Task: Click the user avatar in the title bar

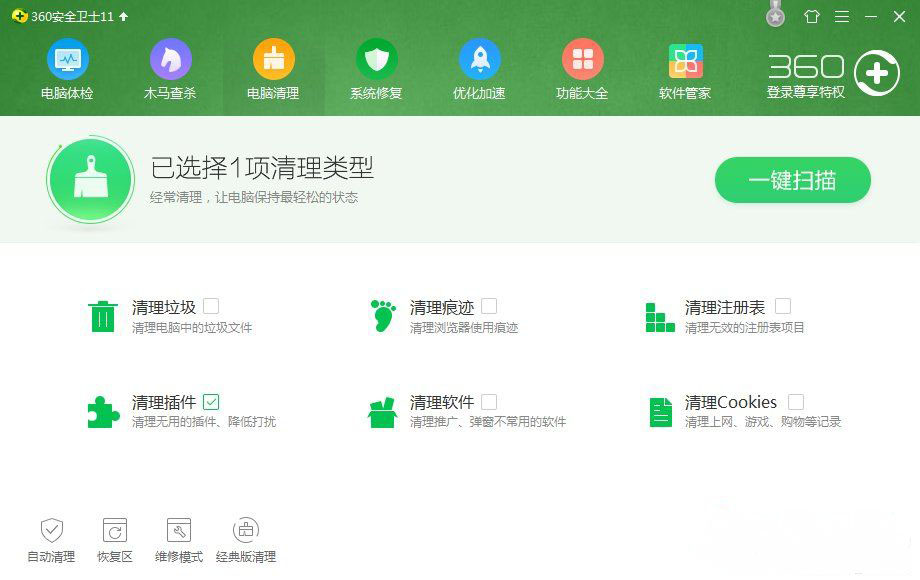Action: (775, 16)
